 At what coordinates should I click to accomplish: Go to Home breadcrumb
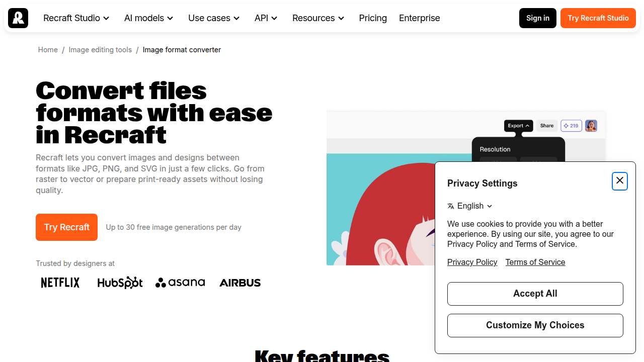48,50
